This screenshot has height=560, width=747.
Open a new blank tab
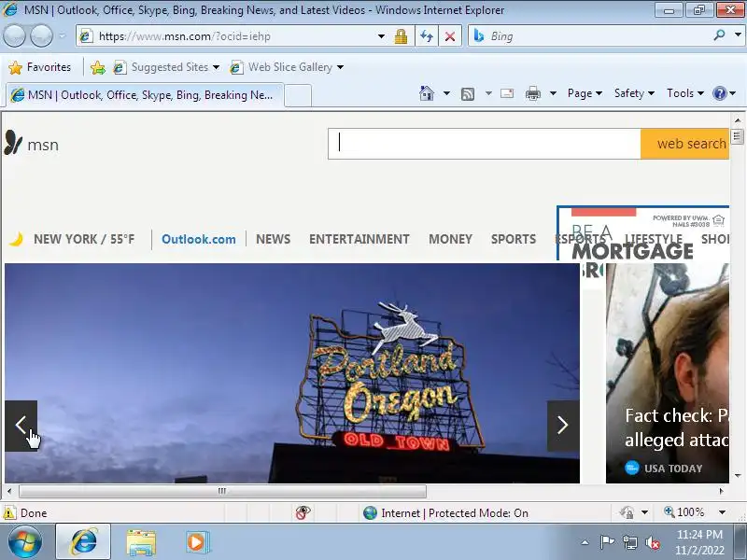pyautogui.click(x=298, y=95)
